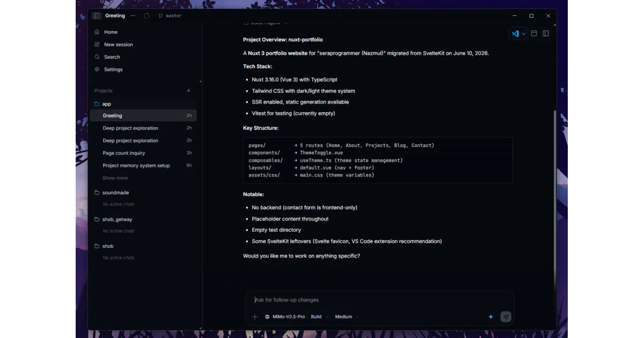Open the master git branch selector
Viewport: 644px width, 338px height.
170,16
